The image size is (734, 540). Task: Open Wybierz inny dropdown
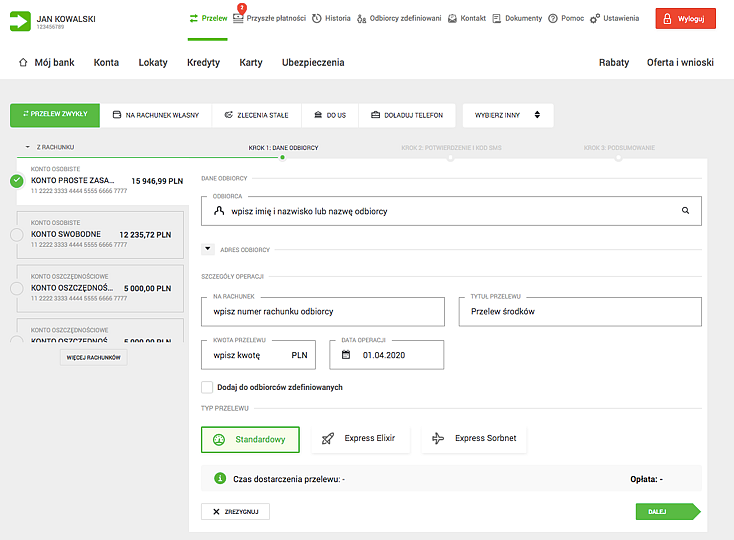[x=508, y=115]
